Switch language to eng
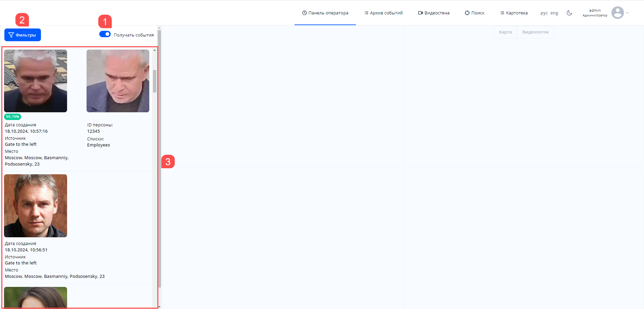This screenshot has width=644, height=309. tap(554, 13)
